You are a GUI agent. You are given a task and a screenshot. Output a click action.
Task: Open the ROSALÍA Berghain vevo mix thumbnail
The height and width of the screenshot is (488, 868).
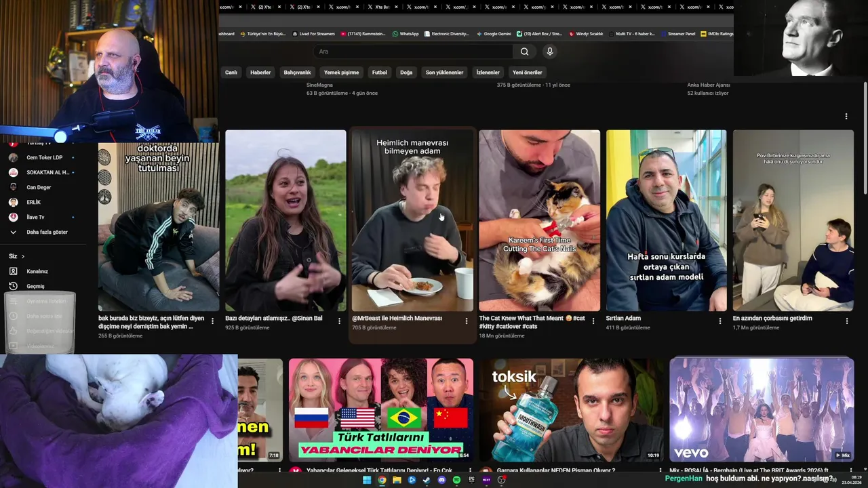tap(762, 409)
